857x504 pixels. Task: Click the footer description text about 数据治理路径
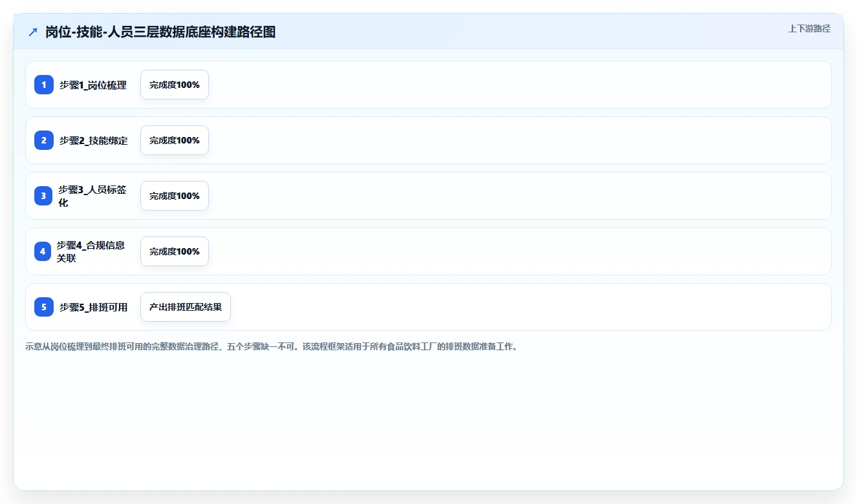(x=271, y=346)
